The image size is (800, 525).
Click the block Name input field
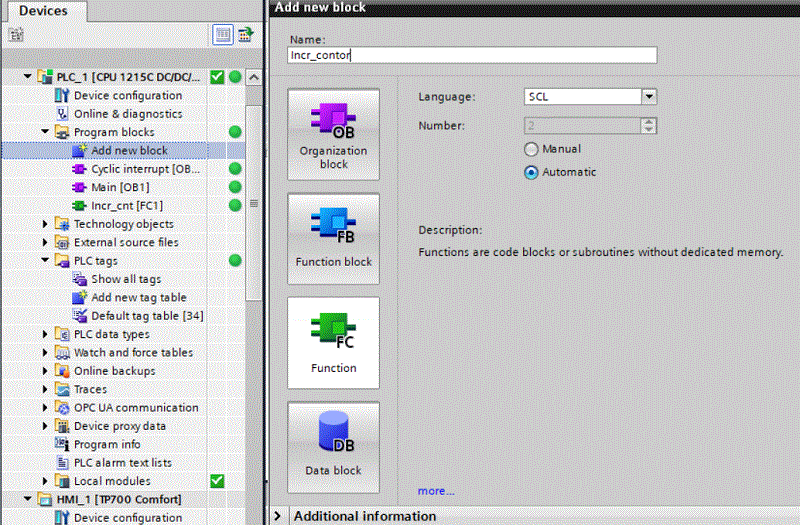(471, 56)
